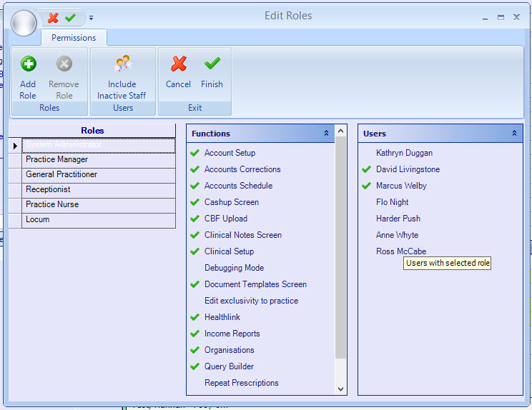Toggle the Cashup Screen permission check
532x410 pixels.
point(194,202)
